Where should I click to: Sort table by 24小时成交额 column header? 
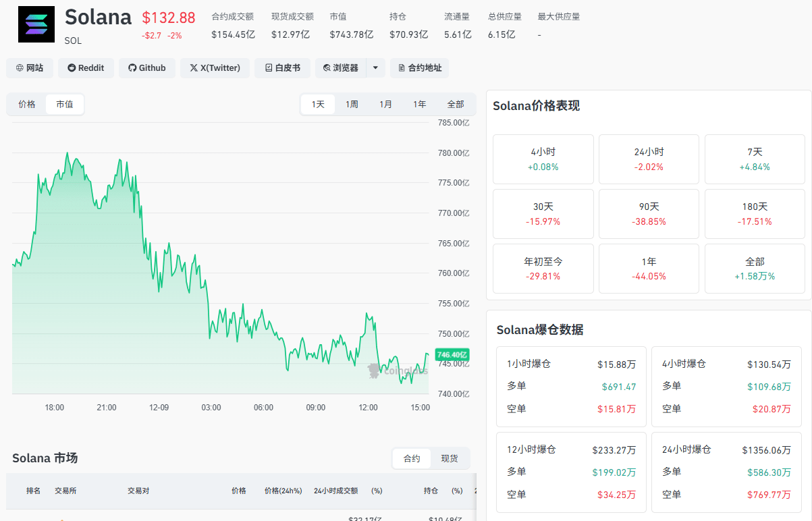[336, 491]
